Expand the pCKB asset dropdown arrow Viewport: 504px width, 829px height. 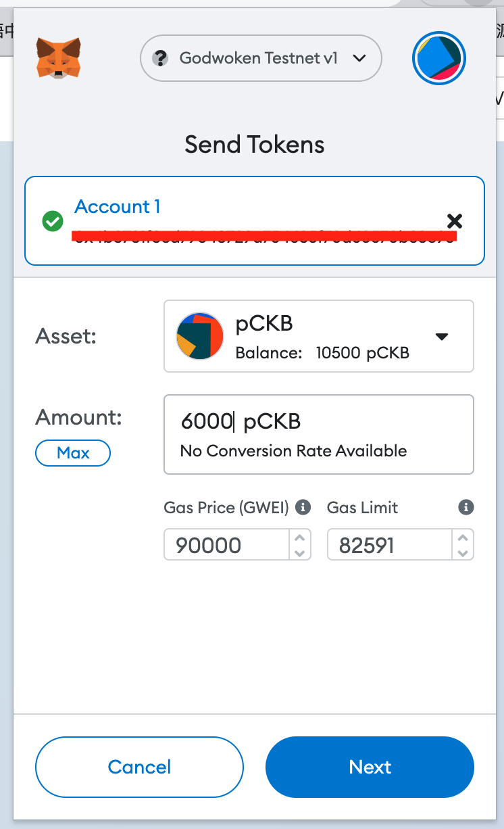click(x=442, y=336)
